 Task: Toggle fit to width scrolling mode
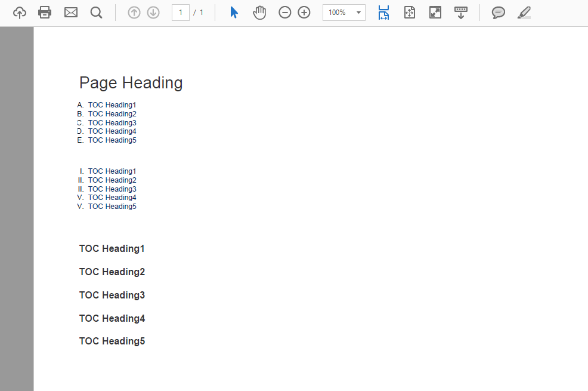pyautogui.click(x=383, y=13)
